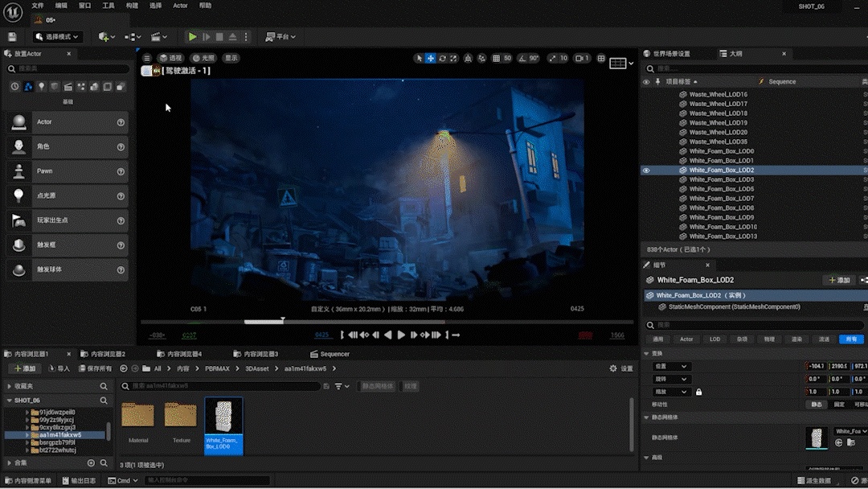Click the save level floppy disk icon
The image size is (868, 489).
tap(12, 37)
